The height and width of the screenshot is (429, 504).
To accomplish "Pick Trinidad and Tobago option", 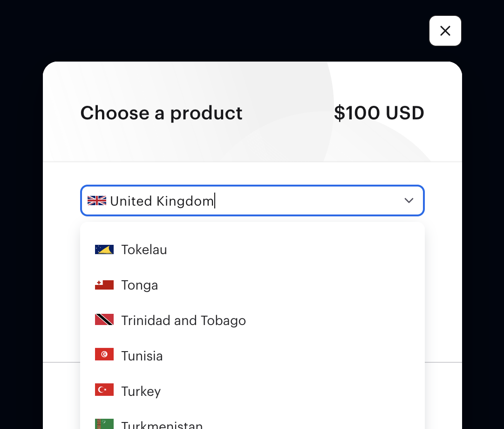I will (x=252, y=320).
